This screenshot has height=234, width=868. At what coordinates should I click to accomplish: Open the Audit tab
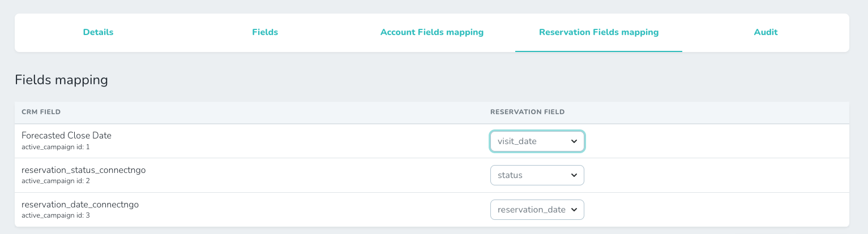pyautogui.click(x=766, y=32)
